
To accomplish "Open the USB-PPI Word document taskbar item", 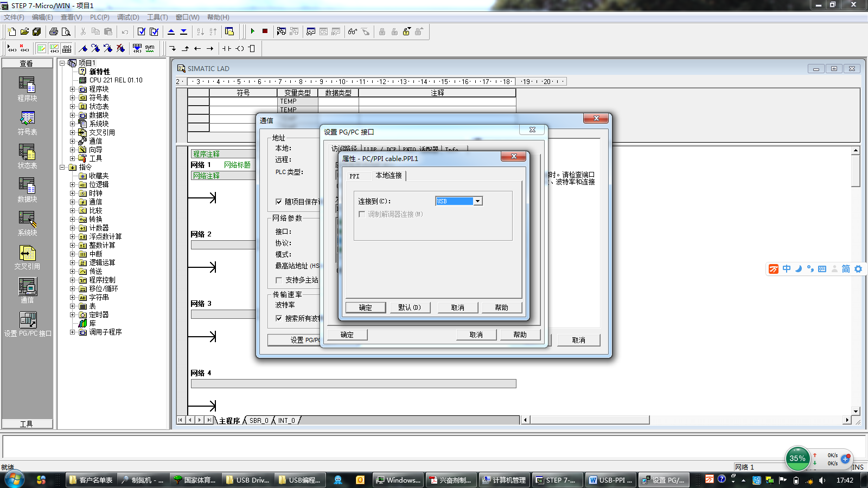I will [x=611, y=480].
